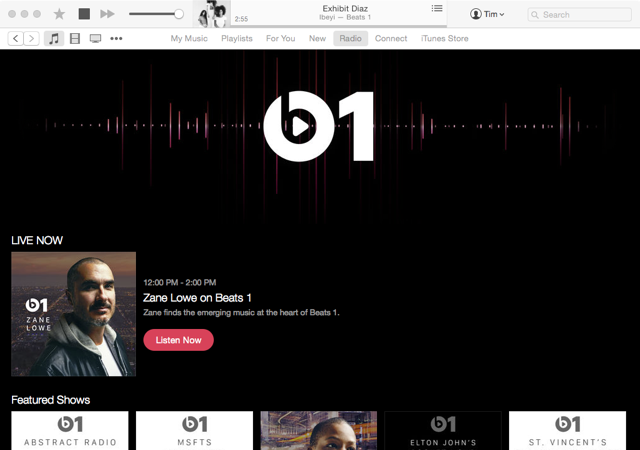Screen dimensions: 640x450
Task: Click the Featured Shows heading
Action: (51, 400)
